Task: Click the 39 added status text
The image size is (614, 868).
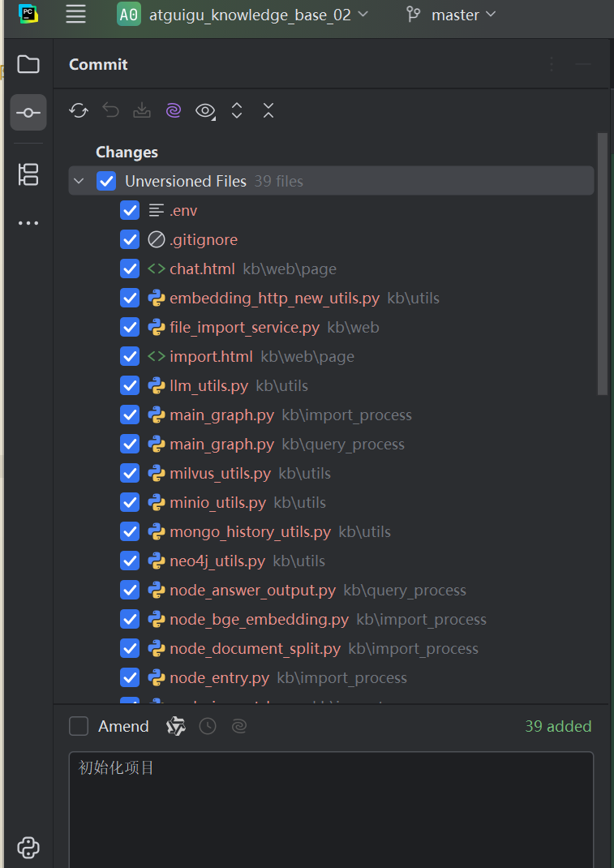Action: tap(558, 726)
